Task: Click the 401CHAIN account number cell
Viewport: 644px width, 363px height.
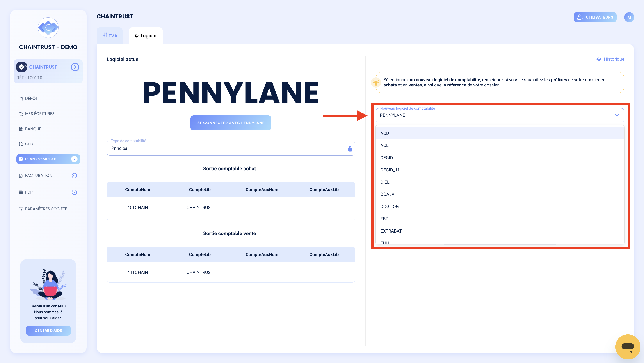Action: tap(137, 208)
